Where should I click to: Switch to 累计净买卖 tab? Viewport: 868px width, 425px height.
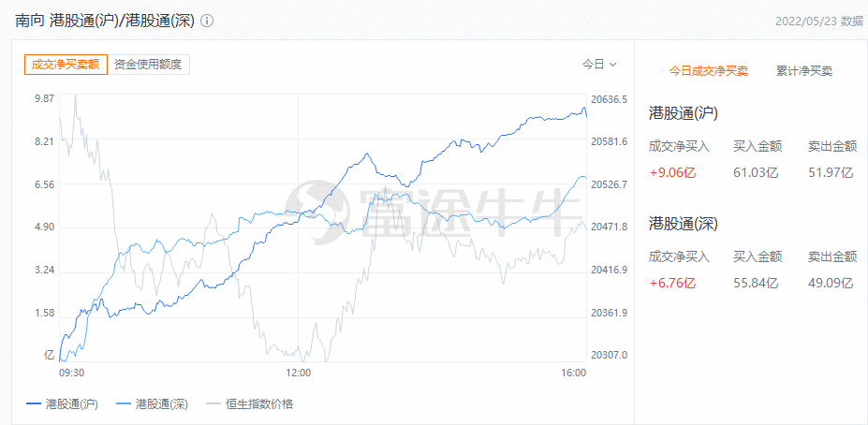pos(804,71)
